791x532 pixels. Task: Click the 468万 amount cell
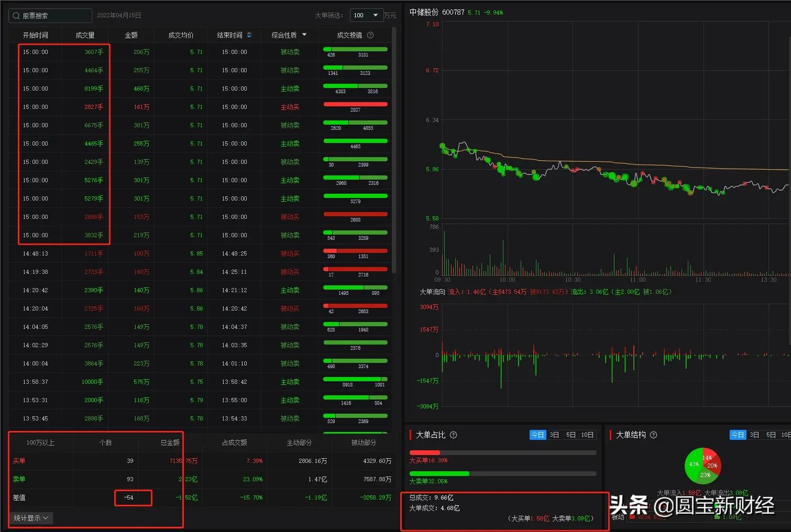141,88
